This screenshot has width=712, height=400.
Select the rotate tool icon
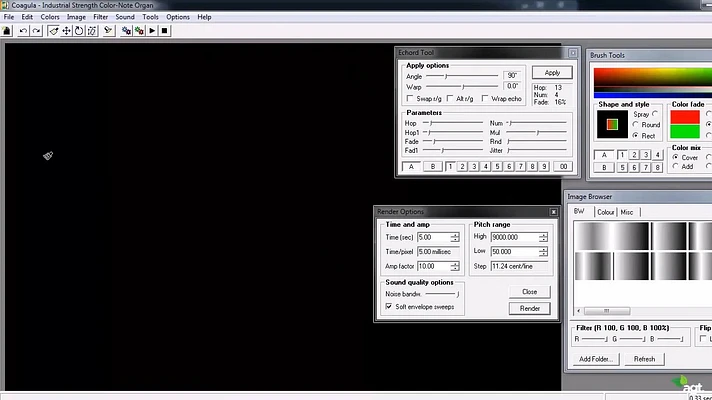tap(79, 31)
